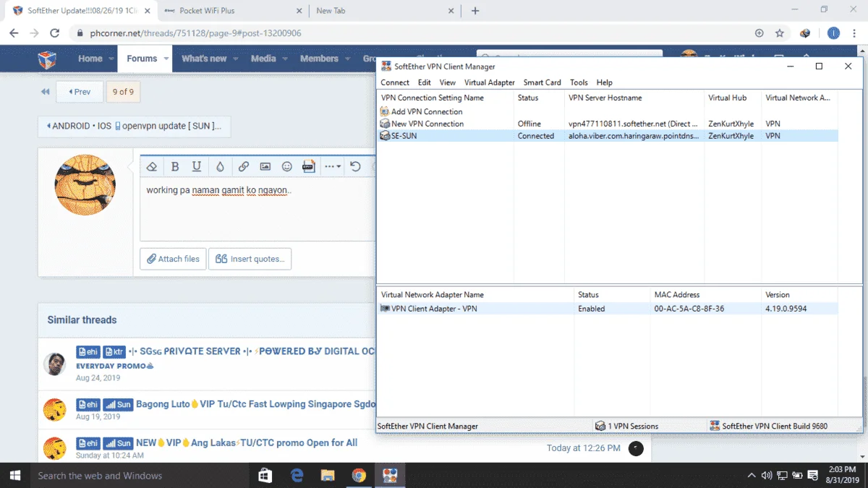This screenshot has width=868, height=488.
Task: Open File Explorer from taskbar
Action: [328, 475]
